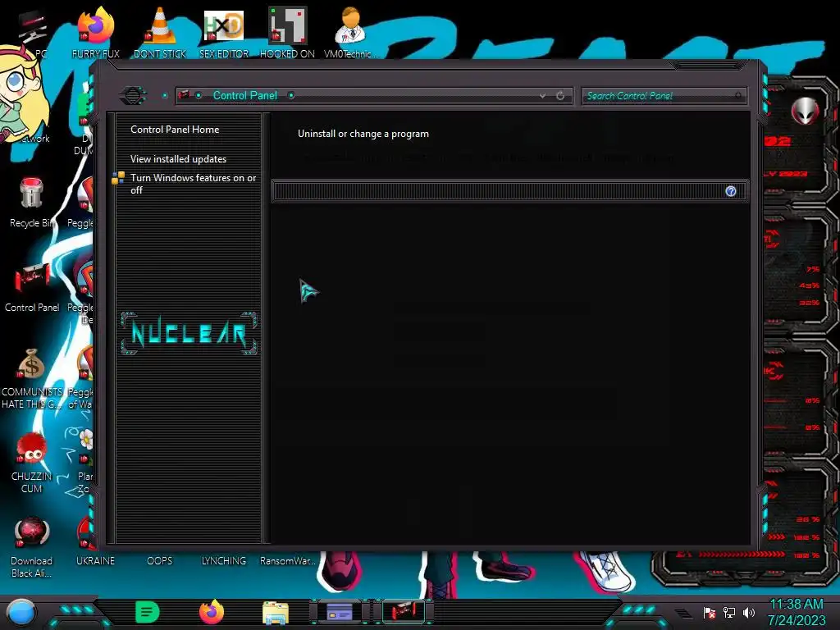This screenshot has height=630, width=840.
Task: Click the search magnifier icon in search box
Action: (738, 96)
